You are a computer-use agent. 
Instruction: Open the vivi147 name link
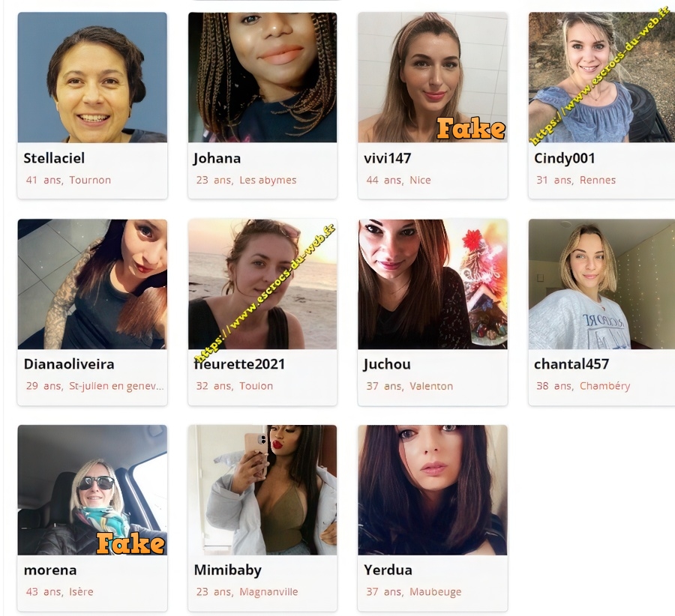(388, 158)
